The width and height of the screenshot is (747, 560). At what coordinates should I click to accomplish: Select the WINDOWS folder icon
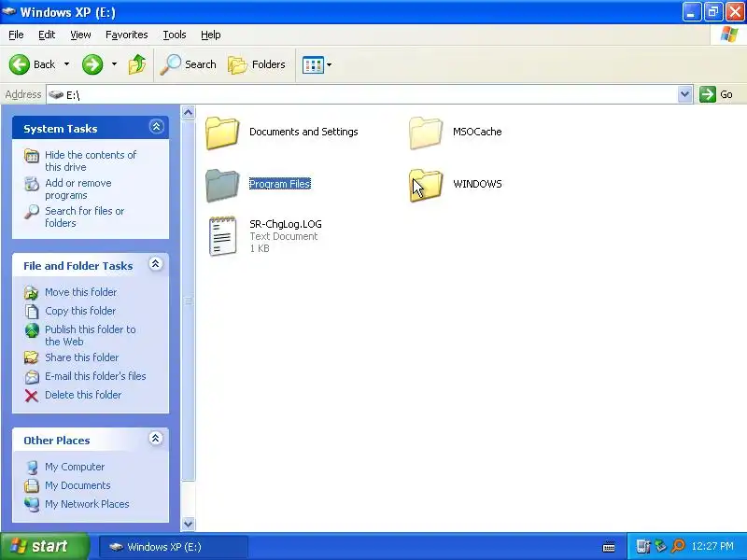tap(426, 185)
